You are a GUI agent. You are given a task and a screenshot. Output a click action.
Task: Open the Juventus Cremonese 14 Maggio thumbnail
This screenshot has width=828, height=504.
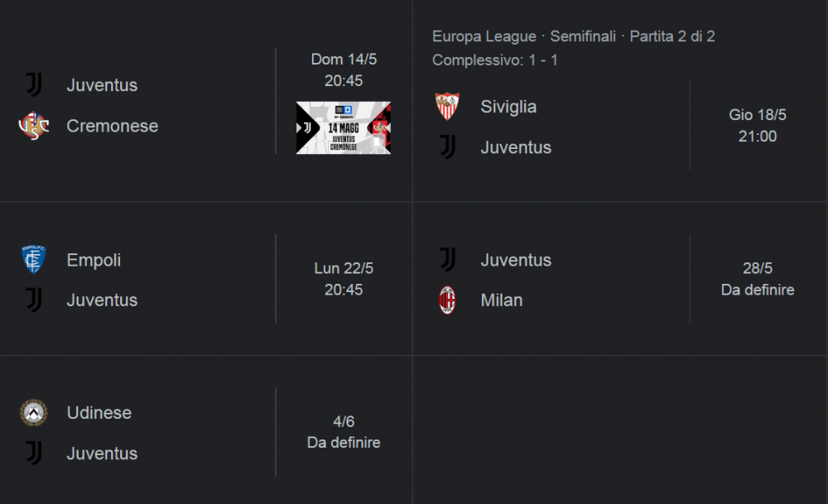344,127
